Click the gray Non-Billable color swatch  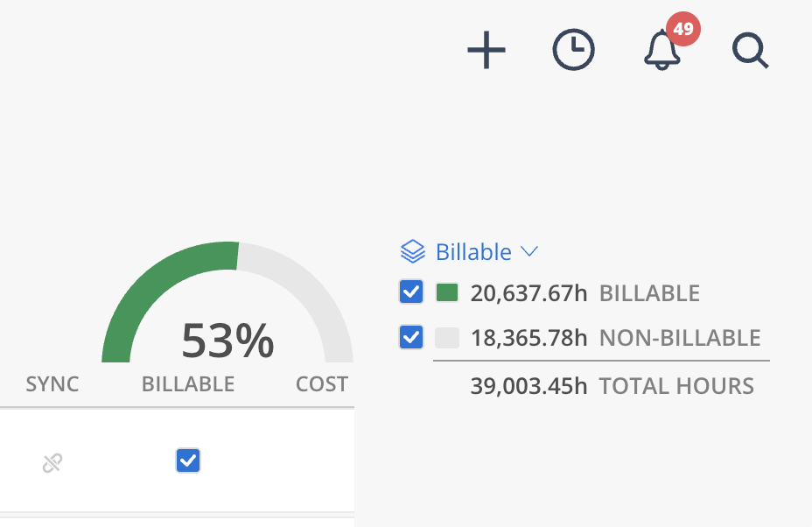447,338
